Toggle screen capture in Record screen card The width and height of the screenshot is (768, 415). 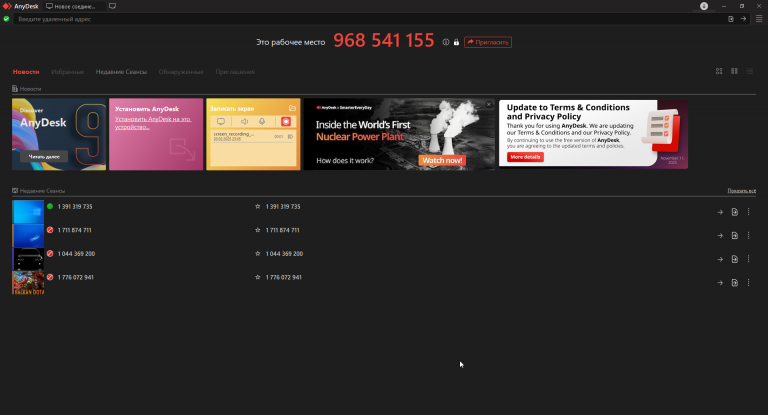[221, 122]
